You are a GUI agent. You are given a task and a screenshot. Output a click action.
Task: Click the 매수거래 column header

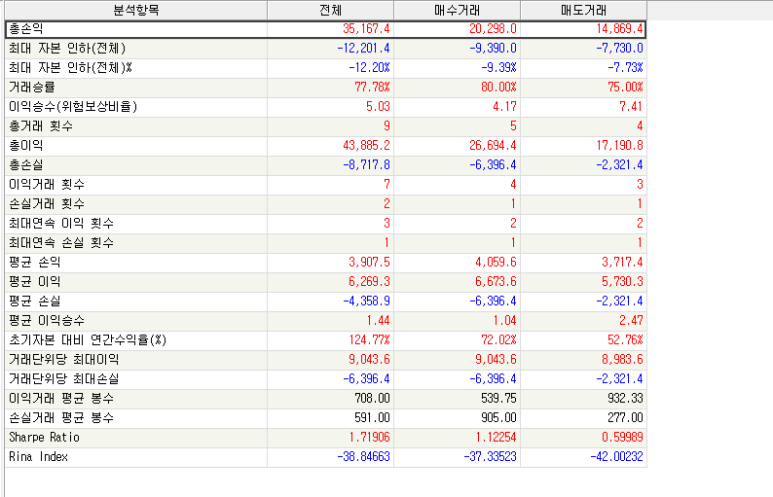point(457,10)
